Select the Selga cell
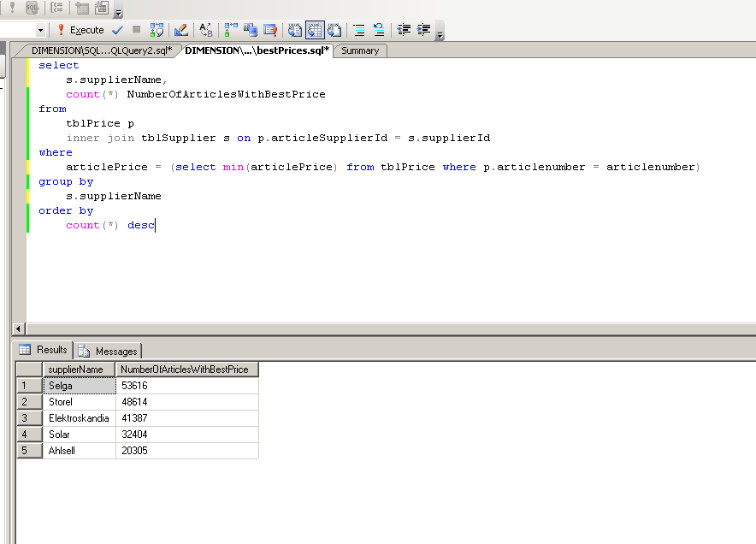Image resolution: width=756 pixels, height=544 pixels. (x=80, y=386)
